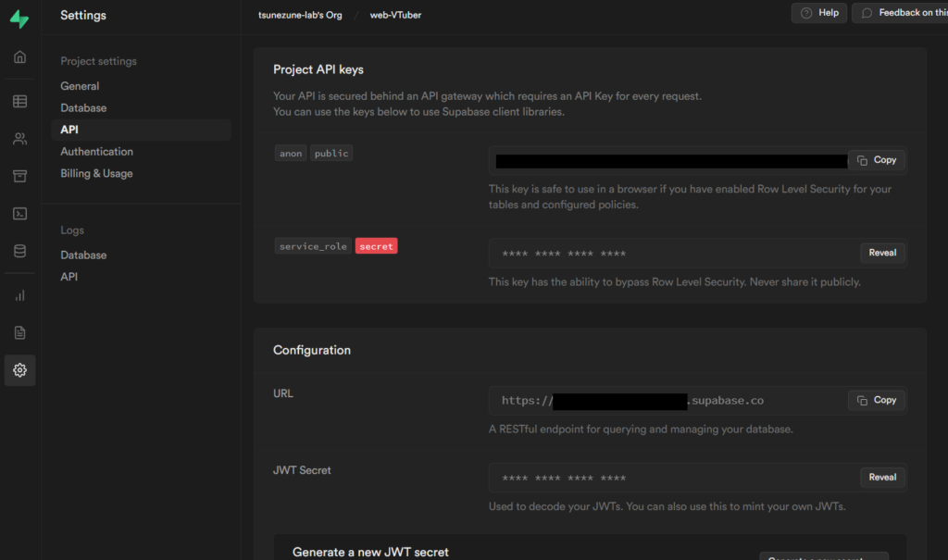This screenshot has height=560, width=948.
Task: Open Billing & Usage settings
Action: point(96,174)
